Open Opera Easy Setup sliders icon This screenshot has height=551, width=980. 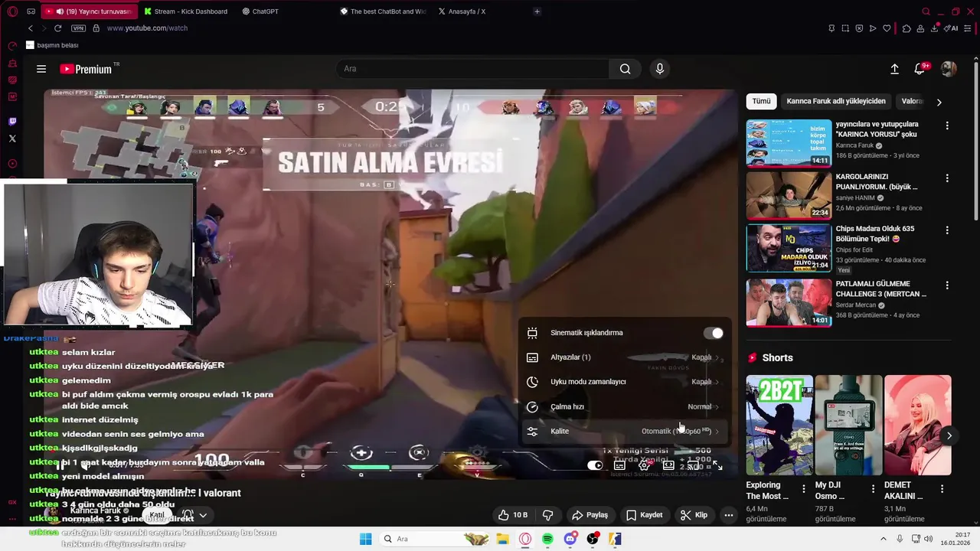pyautogui.click(x=969, y=28)
